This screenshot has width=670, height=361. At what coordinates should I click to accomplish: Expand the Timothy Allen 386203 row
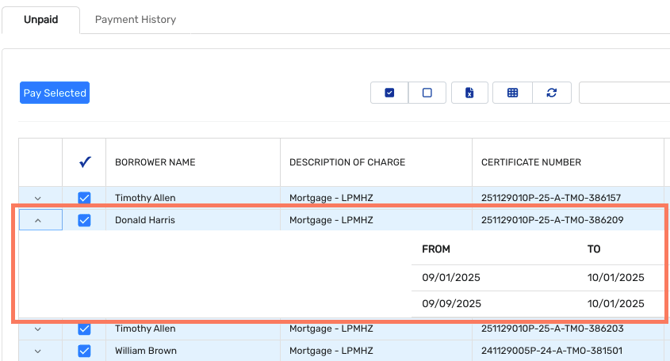coord(38,329)
